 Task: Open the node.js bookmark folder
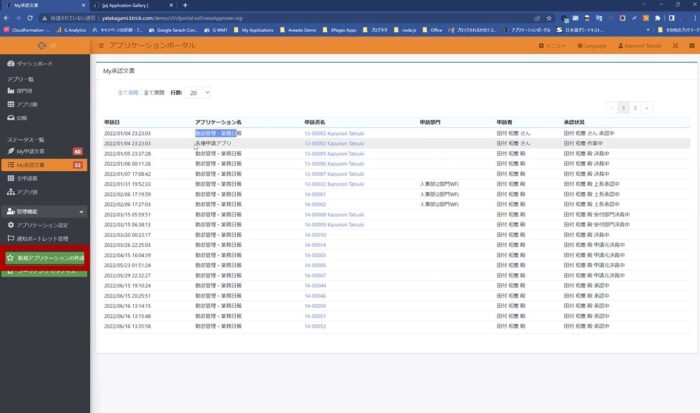point(405,30)
